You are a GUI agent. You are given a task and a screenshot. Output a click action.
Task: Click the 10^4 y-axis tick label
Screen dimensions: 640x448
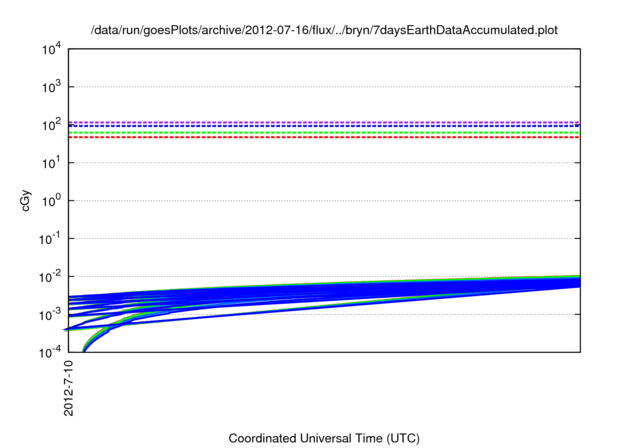51,49
